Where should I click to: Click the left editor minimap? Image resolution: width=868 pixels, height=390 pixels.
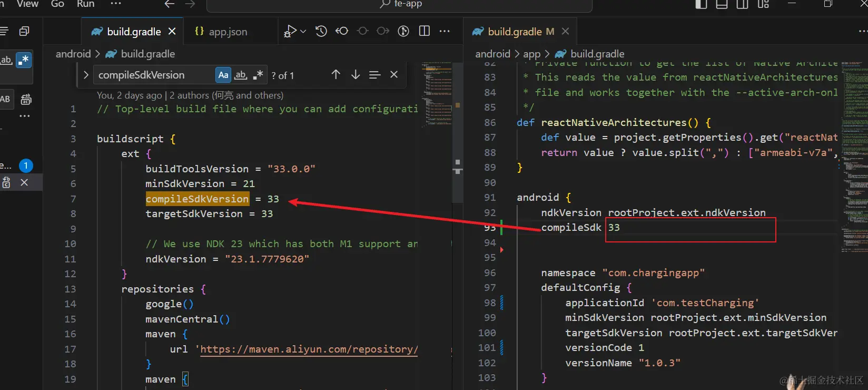[x=437, y=94]
